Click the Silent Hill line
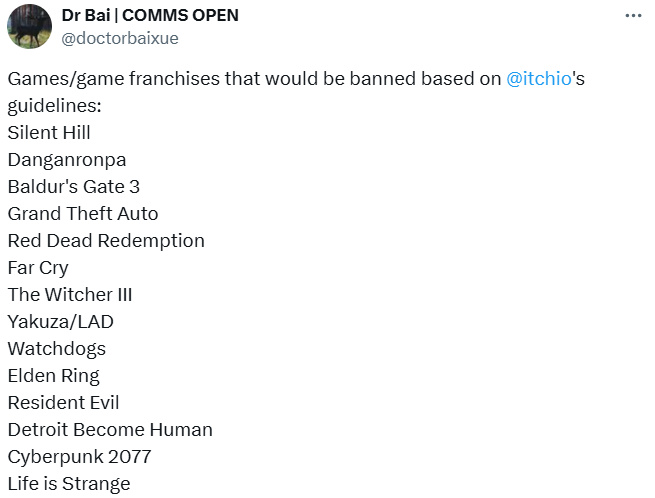655x498 pixels. [x=49, y=133]
